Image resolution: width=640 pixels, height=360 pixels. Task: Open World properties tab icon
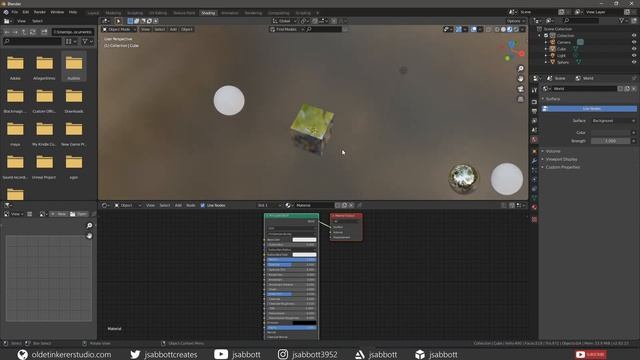coord(534,140)
